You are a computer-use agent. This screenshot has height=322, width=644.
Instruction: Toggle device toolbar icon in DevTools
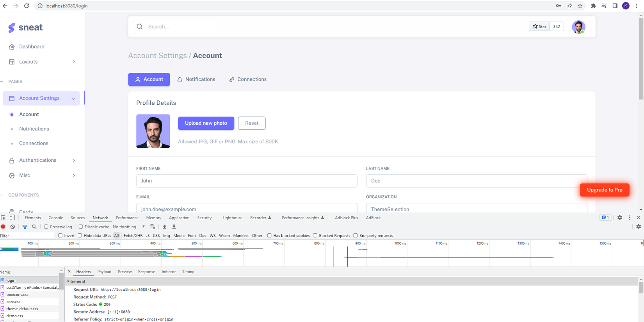(12, 218)
